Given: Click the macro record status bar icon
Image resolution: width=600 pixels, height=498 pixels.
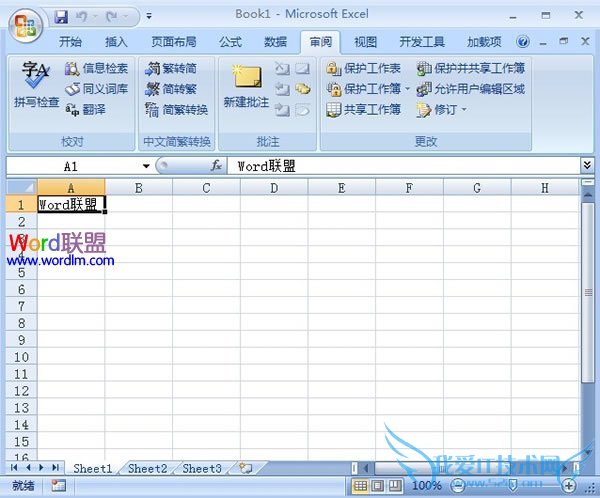Looking at the screenshot, I should 59,486.
